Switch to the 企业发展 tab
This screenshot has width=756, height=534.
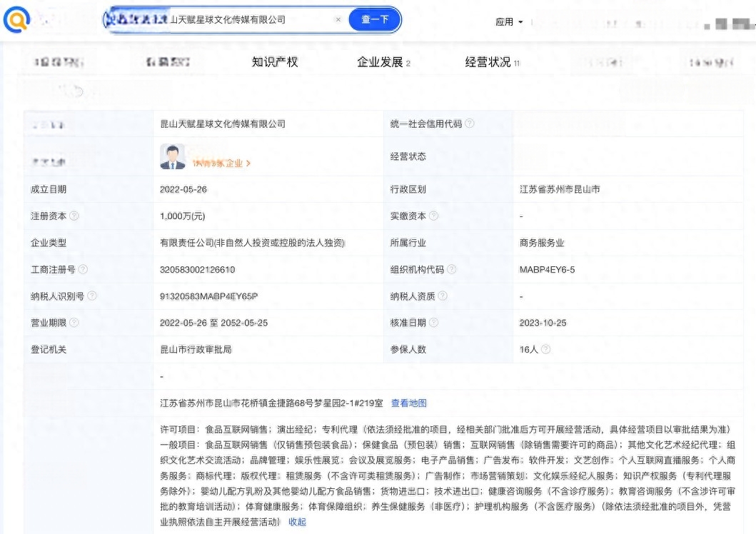coord(383,62)
